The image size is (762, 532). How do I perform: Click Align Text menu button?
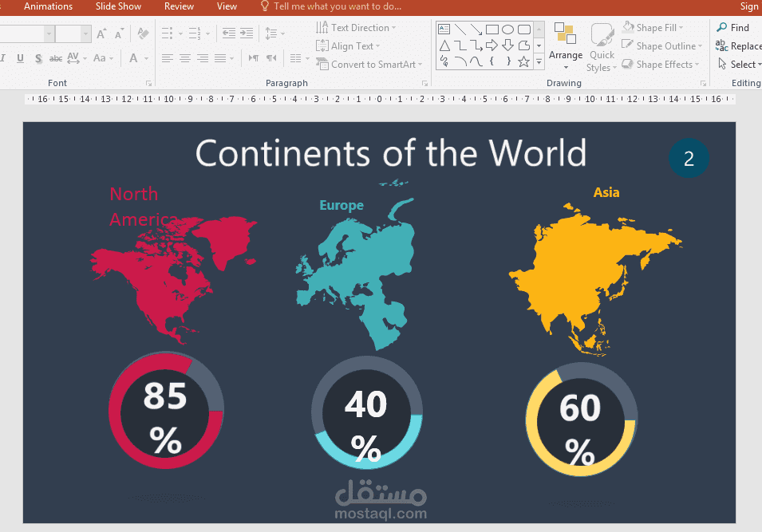[348, 46]
